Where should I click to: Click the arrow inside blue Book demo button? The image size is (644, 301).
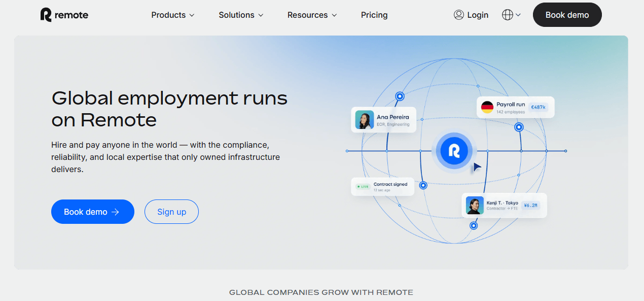[x=115, y=212]
